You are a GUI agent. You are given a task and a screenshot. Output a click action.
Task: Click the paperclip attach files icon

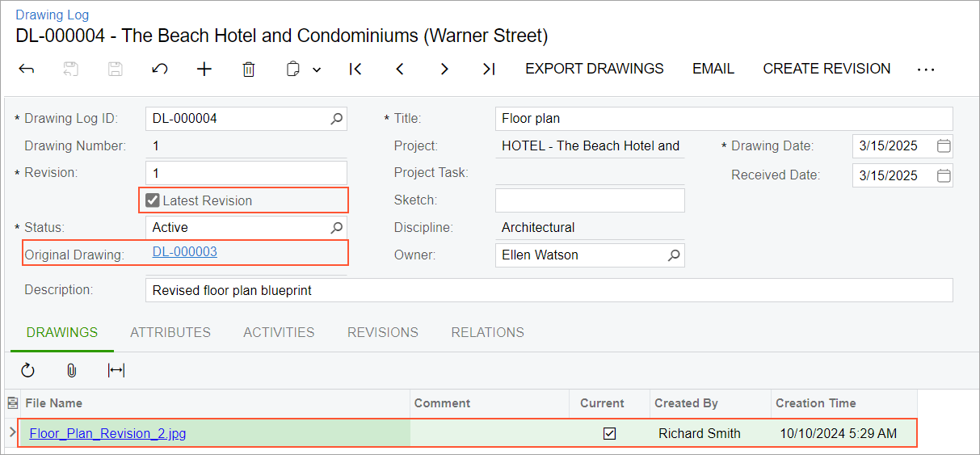[72, 370]
